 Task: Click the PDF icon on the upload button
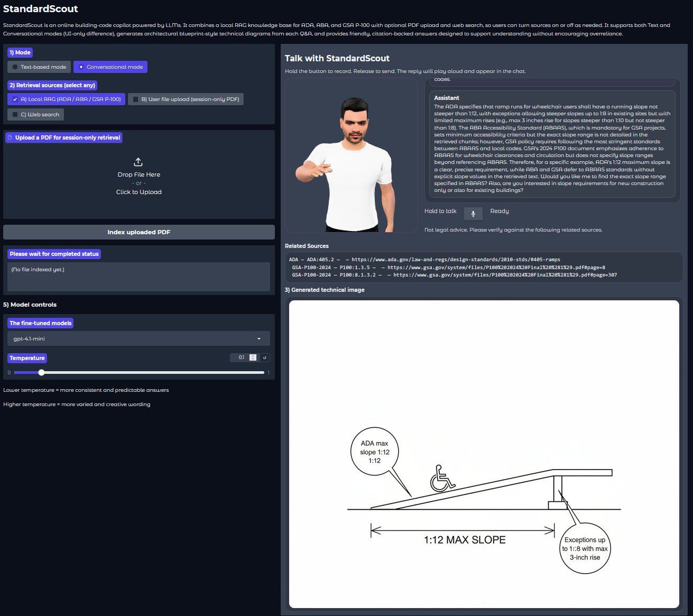(10, 137)
